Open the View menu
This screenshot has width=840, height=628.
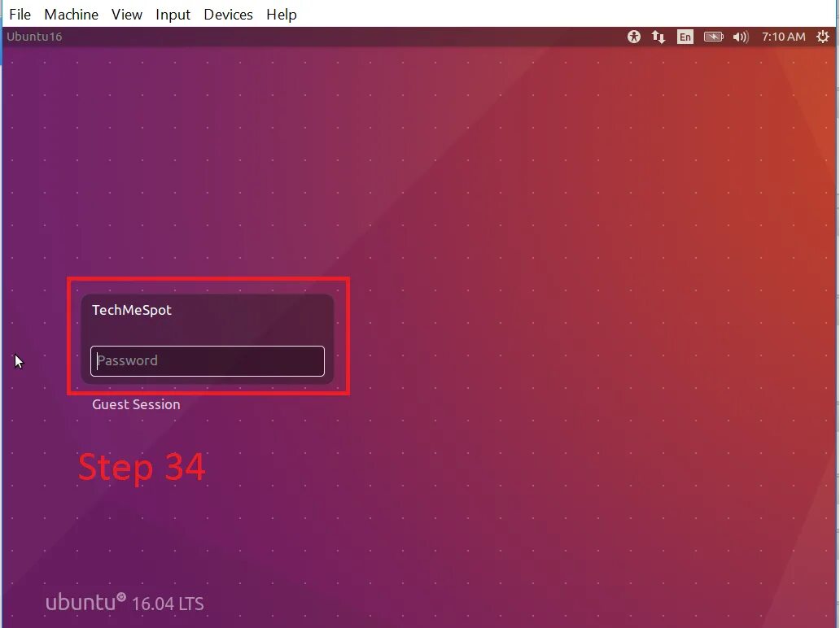click(126, 15)
